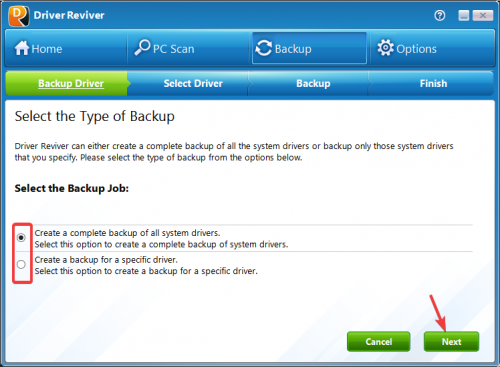Click the Driver Reviver title text
The image size is (500, 367).
(x=69, y=15)
